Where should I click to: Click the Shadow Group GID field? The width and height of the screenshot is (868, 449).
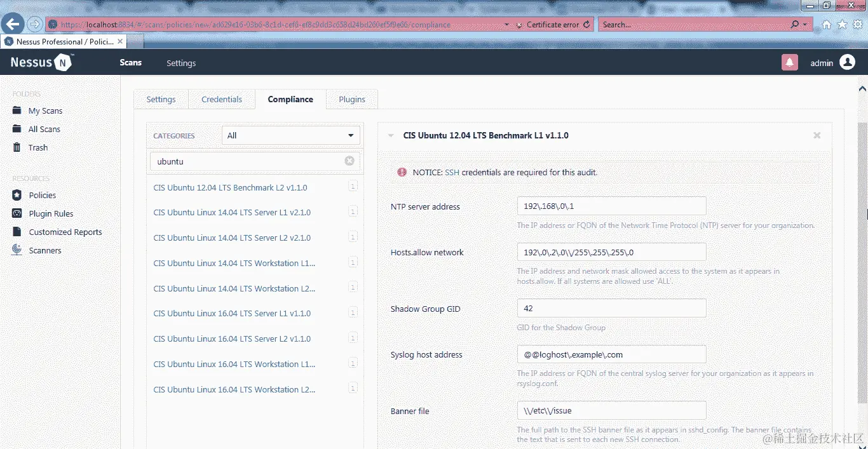[x=612, y=308]
